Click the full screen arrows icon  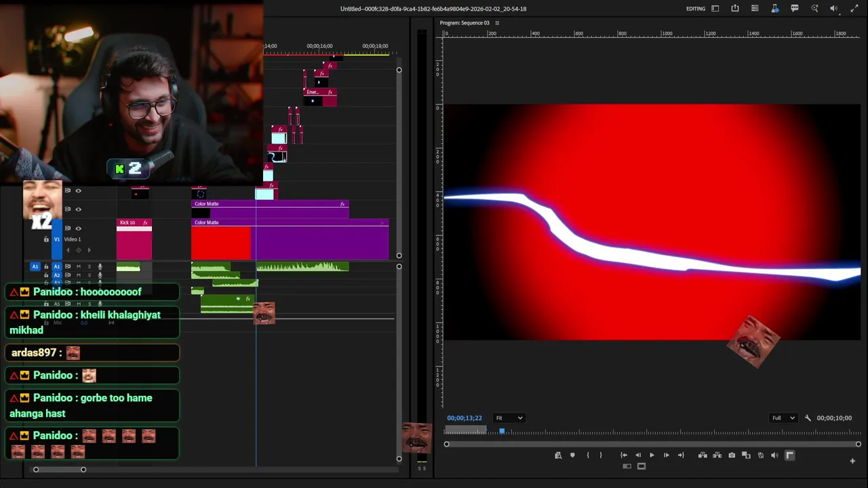pos(854,9)
